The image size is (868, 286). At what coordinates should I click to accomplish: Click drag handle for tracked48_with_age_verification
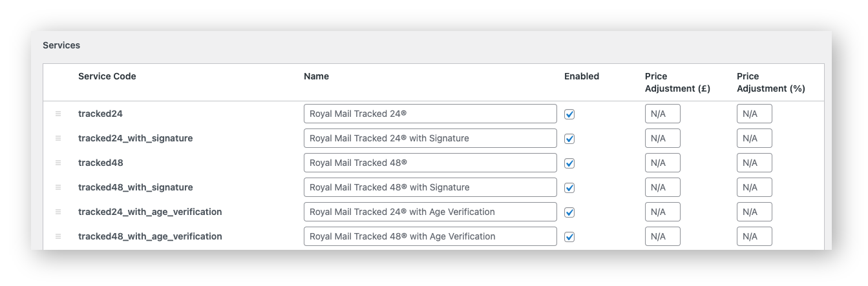pyautogui.click(x=58, y=236)
